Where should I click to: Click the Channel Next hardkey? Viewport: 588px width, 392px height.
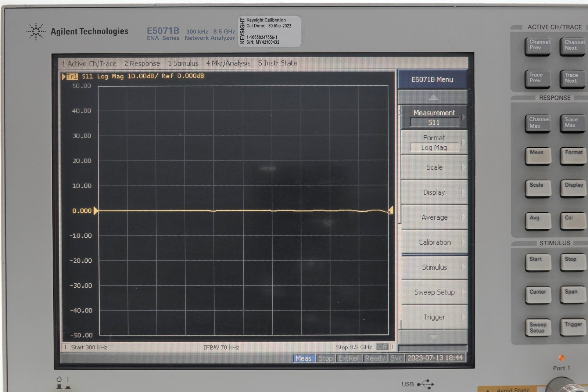click(x=573, y=46)
